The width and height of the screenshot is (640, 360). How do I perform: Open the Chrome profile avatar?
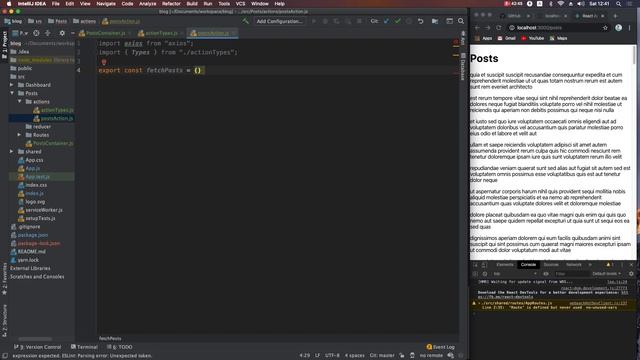tap(619, 28)
